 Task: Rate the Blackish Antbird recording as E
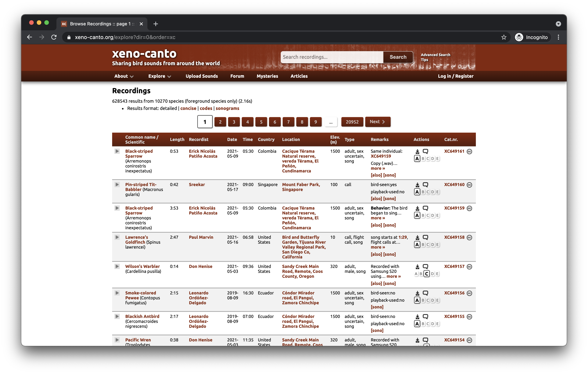coord(437,324)
